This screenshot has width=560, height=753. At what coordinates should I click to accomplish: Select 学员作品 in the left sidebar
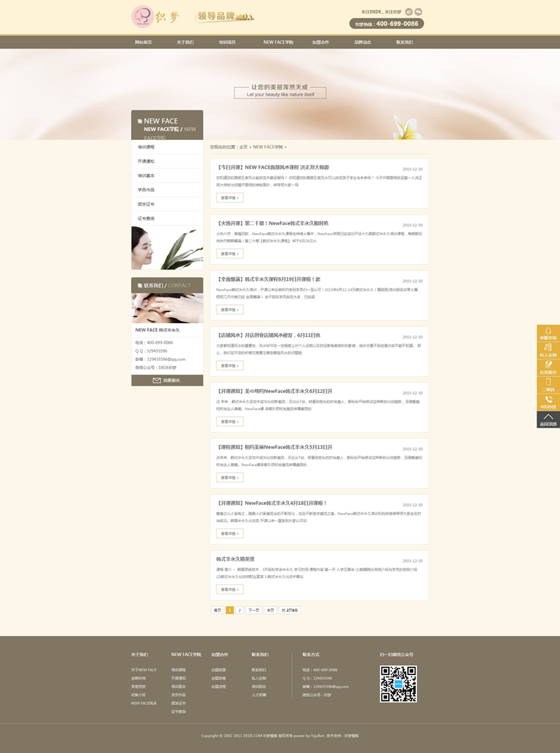[146, 190]
